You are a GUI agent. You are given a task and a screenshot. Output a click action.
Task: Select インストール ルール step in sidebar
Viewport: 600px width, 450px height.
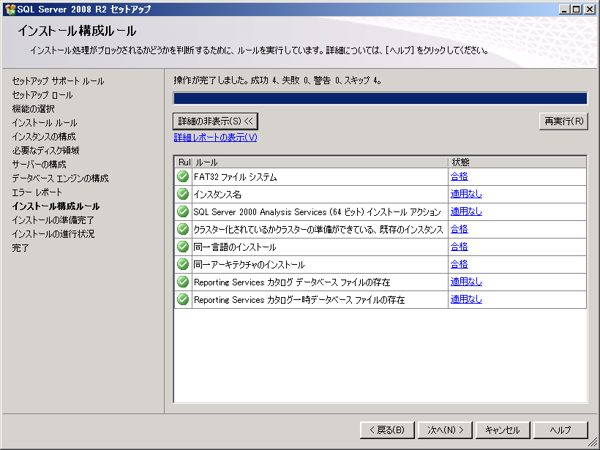(x=44, y=123)
